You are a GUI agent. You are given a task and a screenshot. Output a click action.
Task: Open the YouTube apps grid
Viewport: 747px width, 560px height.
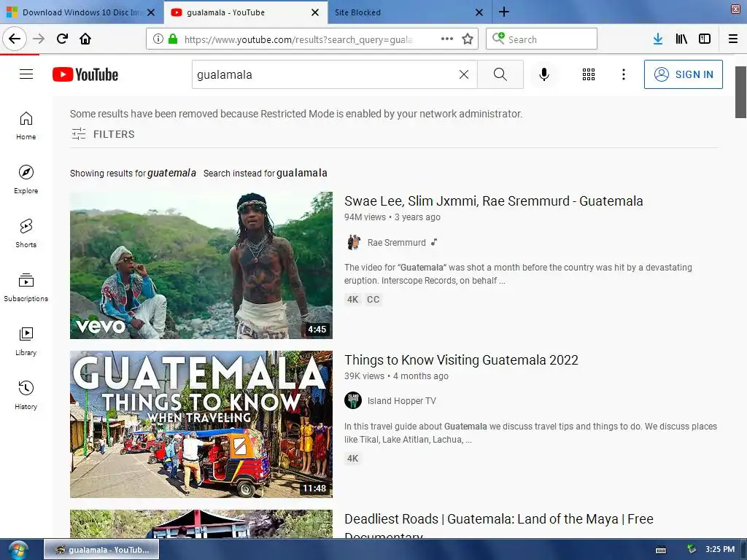(x=589, y=74)
